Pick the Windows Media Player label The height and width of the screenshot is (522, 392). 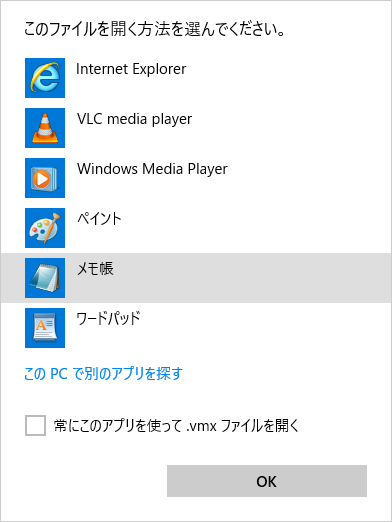click(x=152, y=169)
